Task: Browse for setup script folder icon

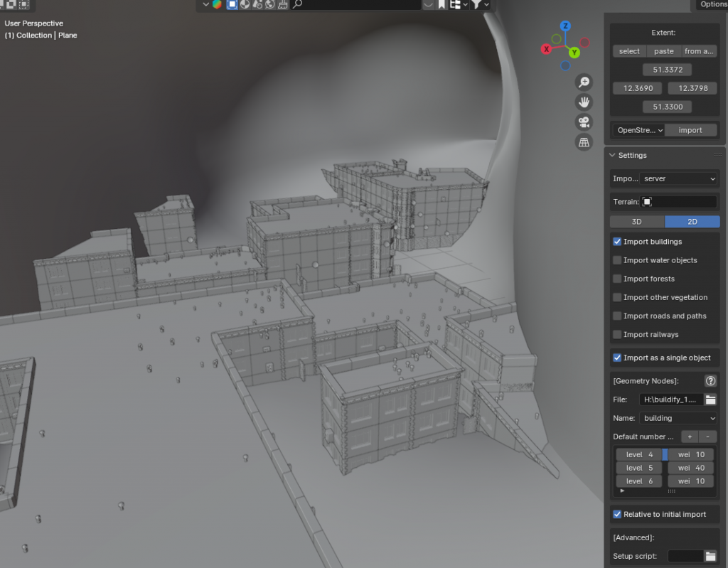Action: 710,556
